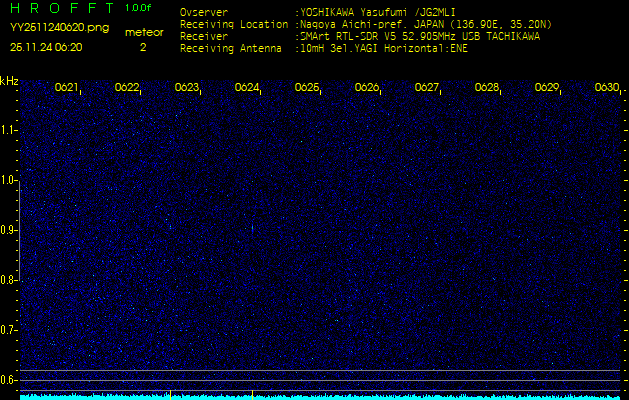Click the 0622 time marker
Screen dimensions: 629x400
126,87
